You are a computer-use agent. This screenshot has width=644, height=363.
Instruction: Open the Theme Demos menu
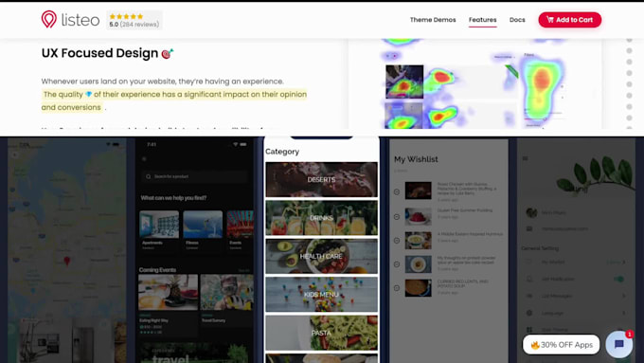pyautogui.click(x=433, y=20)
